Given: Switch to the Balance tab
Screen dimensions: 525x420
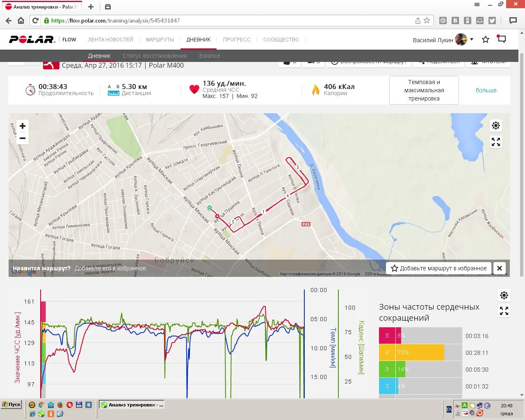Looking at the screenshot, I should pos(210,56).
